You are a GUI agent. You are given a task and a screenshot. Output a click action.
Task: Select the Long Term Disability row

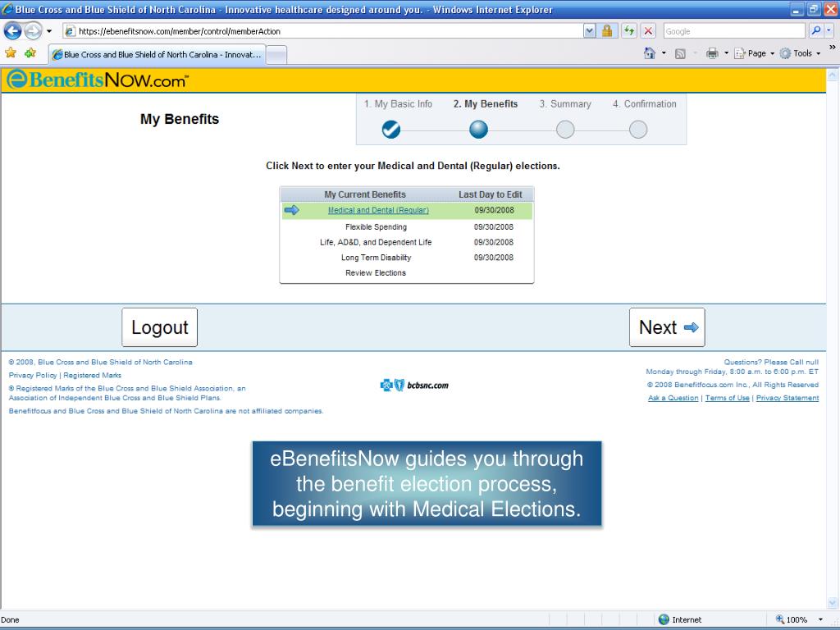[x=407, y=258]
